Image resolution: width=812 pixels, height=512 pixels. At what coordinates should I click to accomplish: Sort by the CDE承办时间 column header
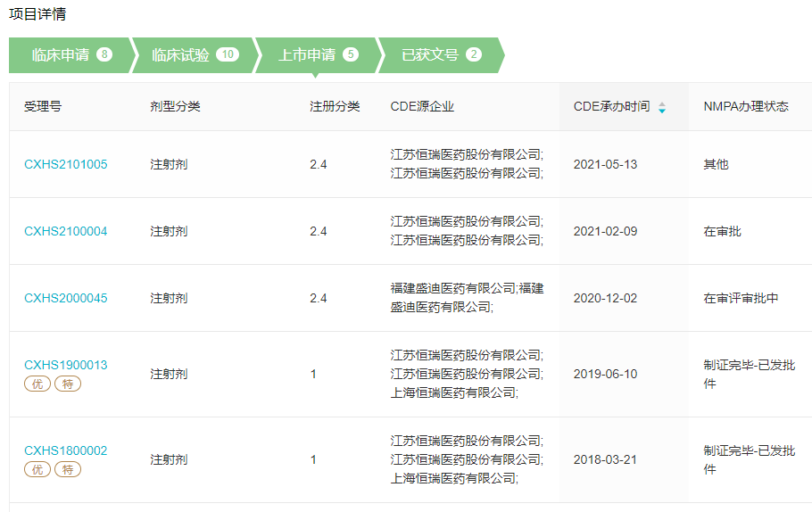click(x=611, y=107)
